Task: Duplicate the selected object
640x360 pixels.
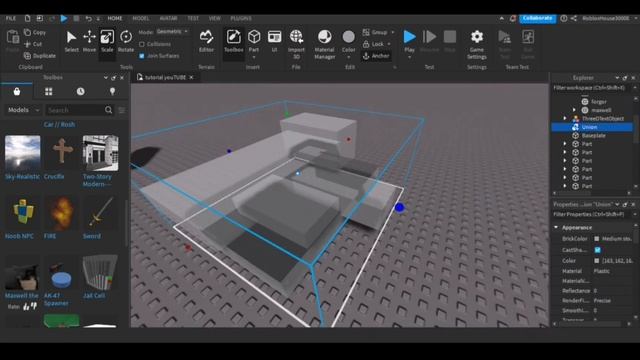Action: click(x=40, y=56)
